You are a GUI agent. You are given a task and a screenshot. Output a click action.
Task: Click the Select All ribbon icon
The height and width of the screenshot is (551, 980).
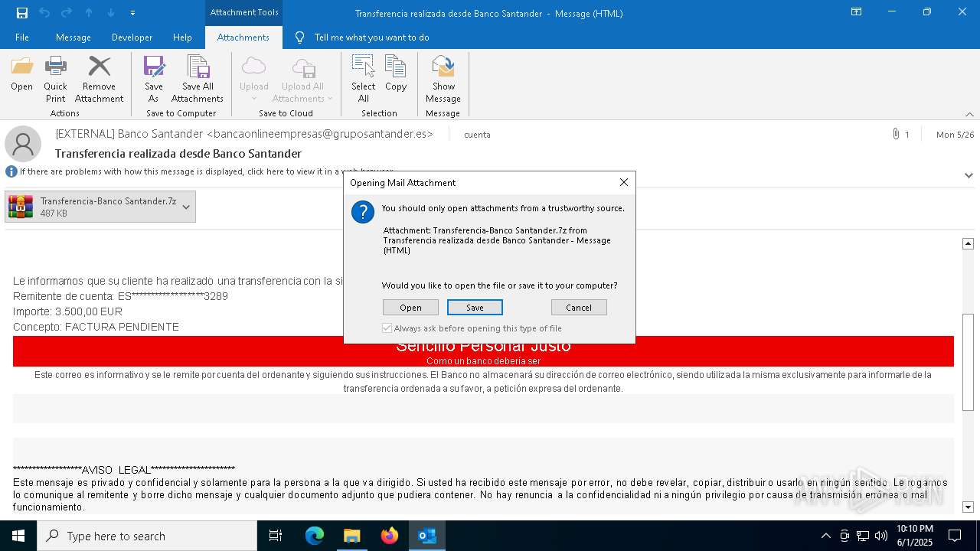[x=363, y=79]
